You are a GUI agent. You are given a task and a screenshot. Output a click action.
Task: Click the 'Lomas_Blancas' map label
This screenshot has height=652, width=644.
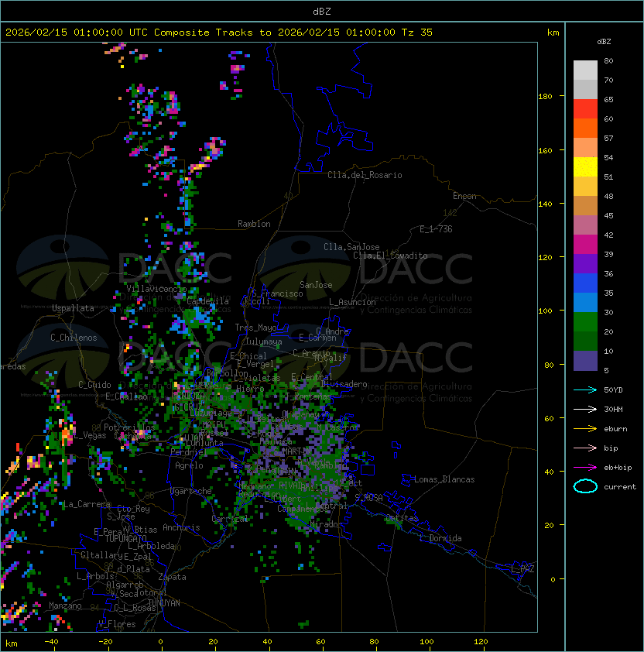pos(444,479)
